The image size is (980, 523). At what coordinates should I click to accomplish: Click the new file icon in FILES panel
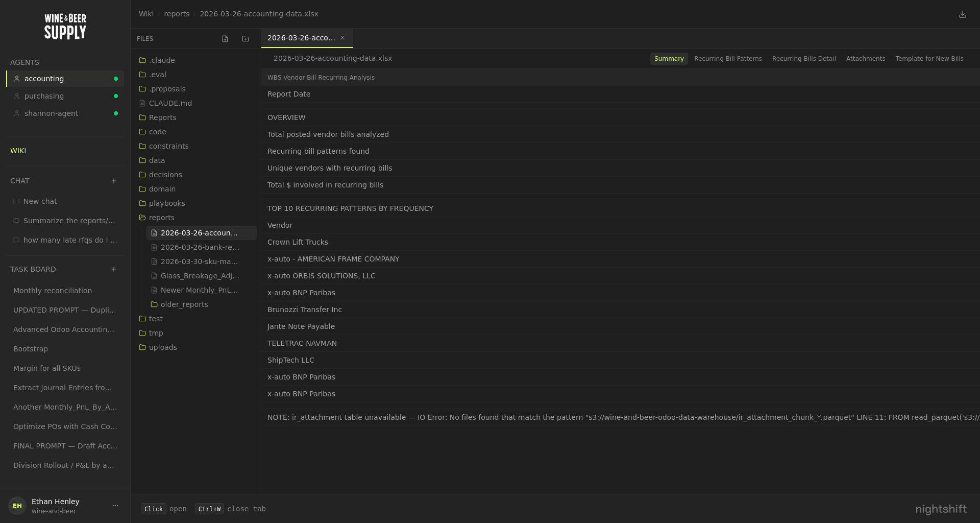click(225, 38)
